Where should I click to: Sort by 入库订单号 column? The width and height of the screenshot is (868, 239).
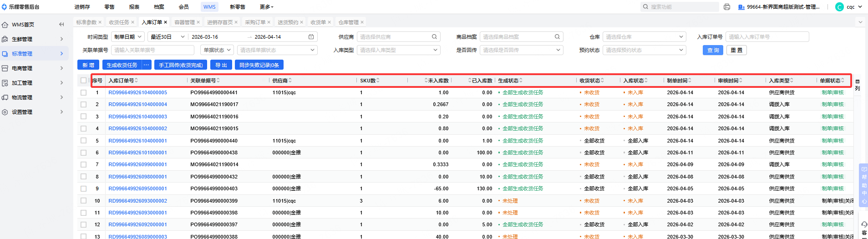click(x=136, y=81)
